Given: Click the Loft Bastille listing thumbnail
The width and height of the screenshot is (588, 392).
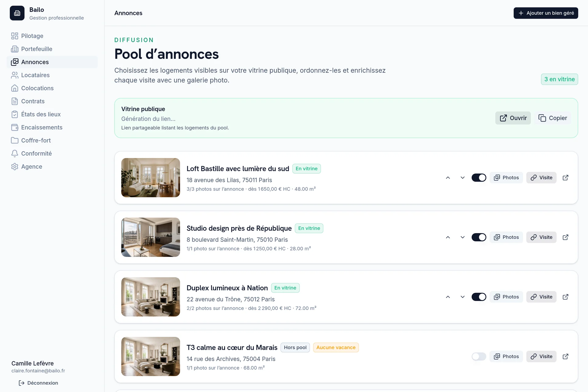Looking at the screenshot, I should (x=151, y=178).
